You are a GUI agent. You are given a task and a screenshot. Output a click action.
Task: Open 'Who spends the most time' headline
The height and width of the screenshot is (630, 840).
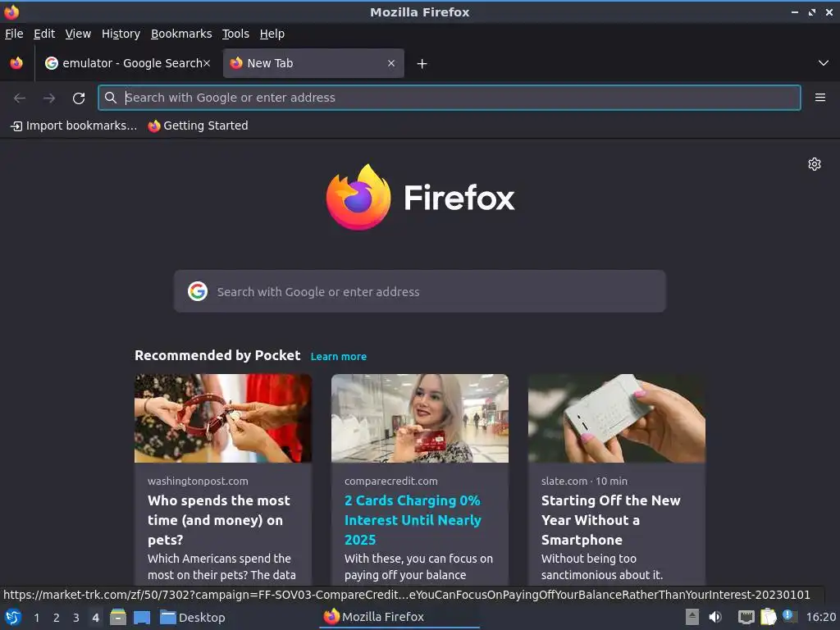coord(219,520)
